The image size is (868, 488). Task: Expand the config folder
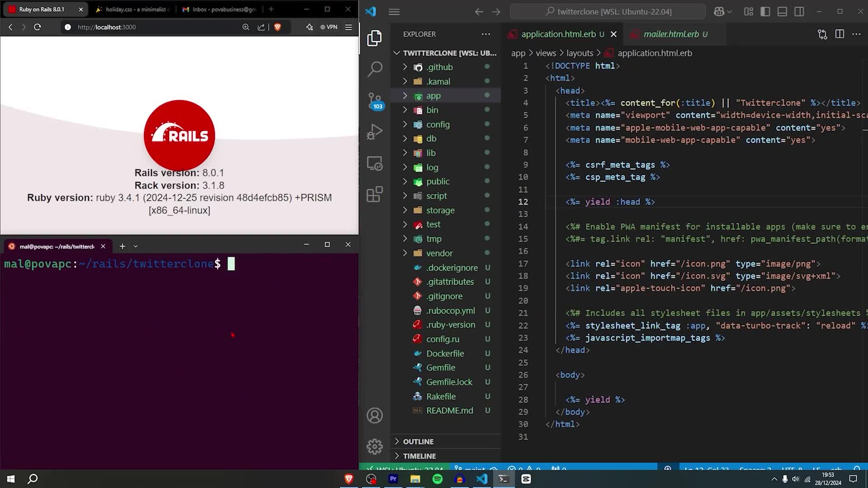438,124
